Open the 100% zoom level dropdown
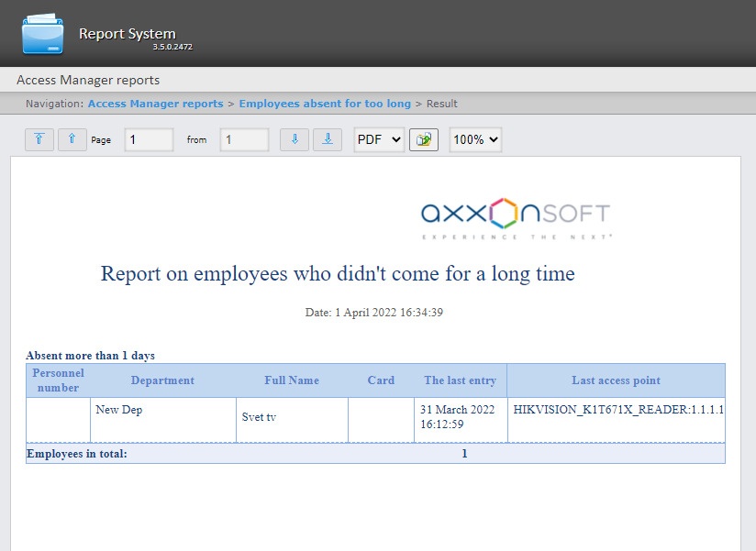Viewport: 756px width, 551px height. (x=475, y=139)
